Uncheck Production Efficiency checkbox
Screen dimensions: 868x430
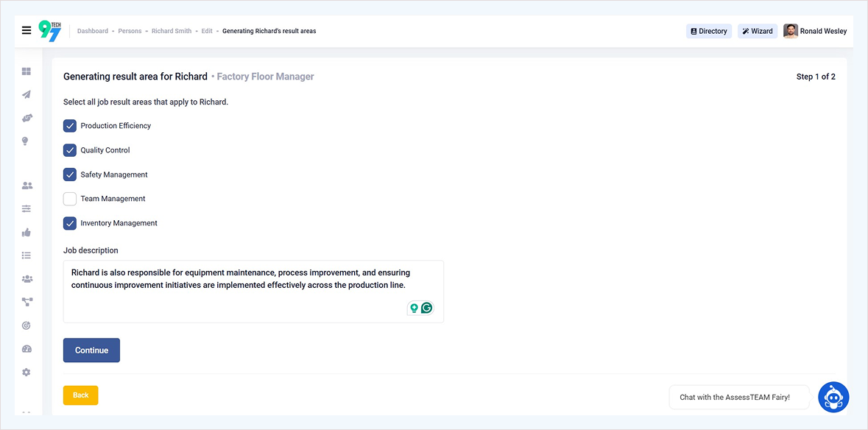tap(70, 126)
